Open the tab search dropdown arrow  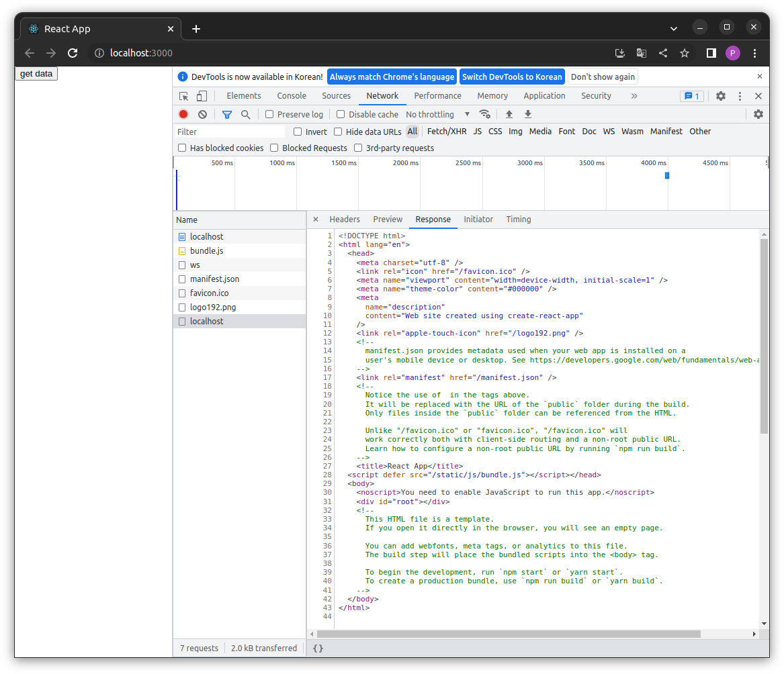674,29
